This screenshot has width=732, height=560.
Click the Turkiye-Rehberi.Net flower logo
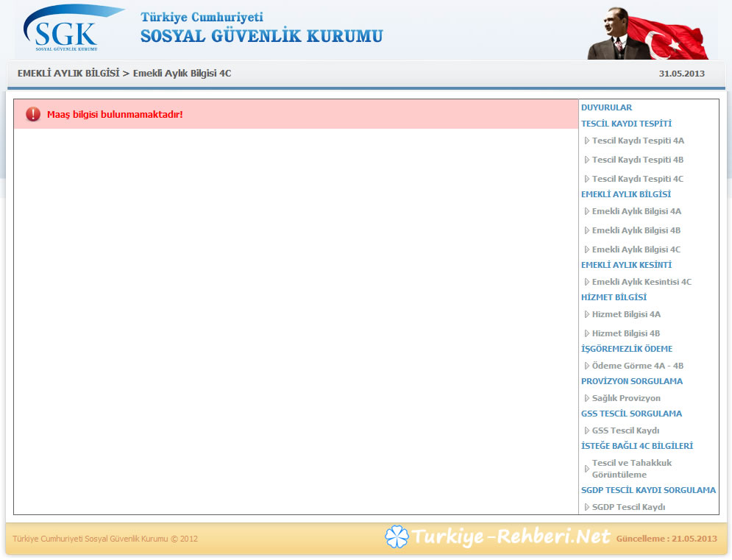point(397,537)
